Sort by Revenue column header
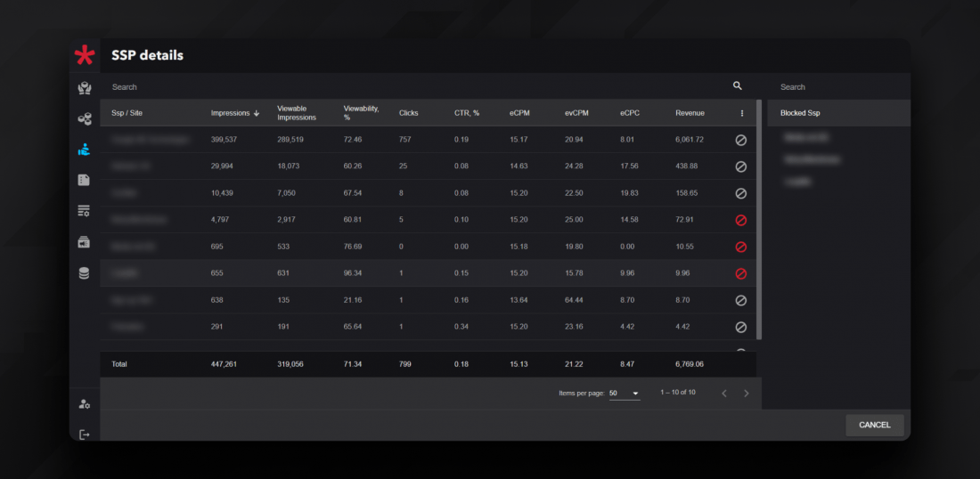Screen dimensions: 980x479 [x=690, y=113]
